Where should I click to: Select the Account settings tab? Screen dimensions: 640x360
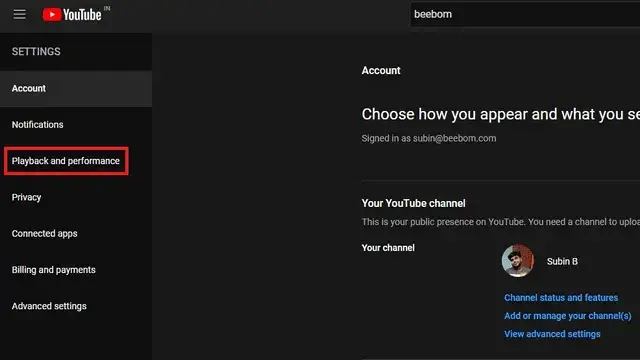[76, 89]
